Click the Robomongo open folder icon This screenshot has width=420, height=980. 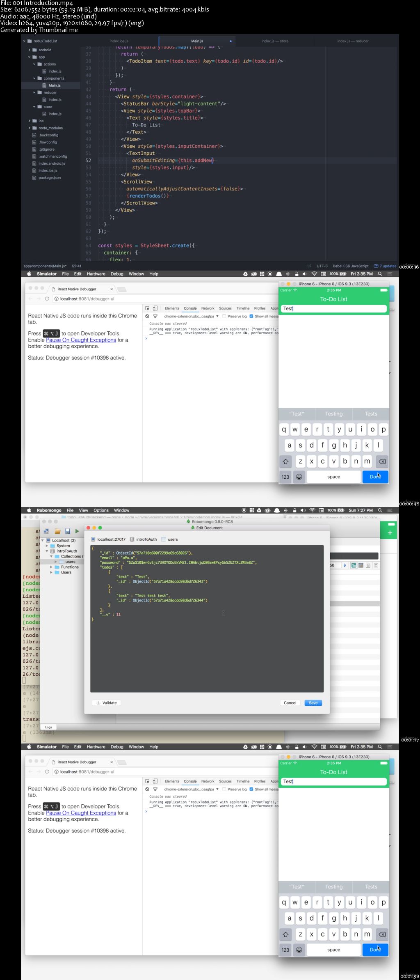57,531
